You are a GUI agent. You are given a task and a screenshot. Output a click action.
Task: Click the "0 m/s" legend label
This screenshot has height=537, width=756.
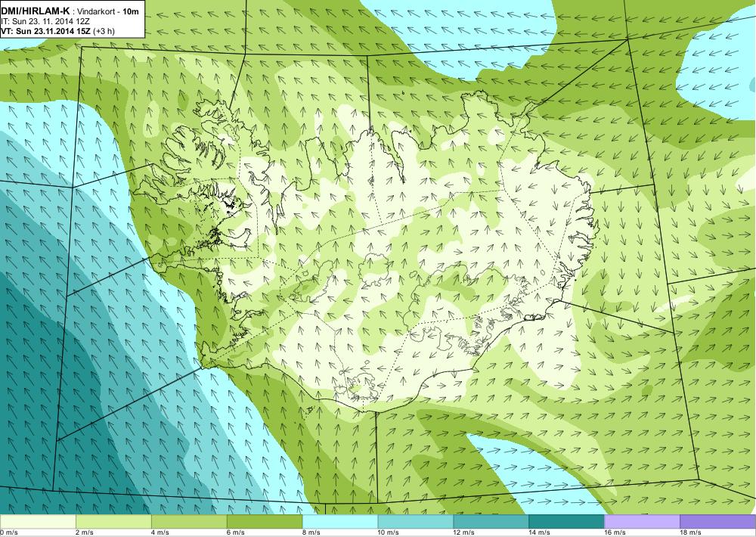point(8,532)
